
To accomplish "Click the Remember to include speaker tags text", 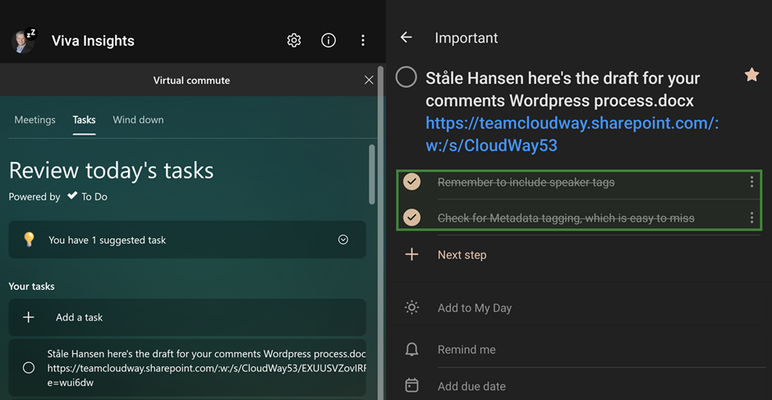I will click(x=526, y=182).
